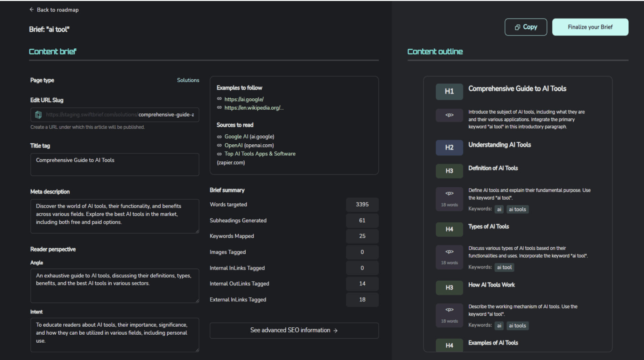Click inside the Title tag text field
The width and height of the screenshot is (644, 360).
point(115,165)
